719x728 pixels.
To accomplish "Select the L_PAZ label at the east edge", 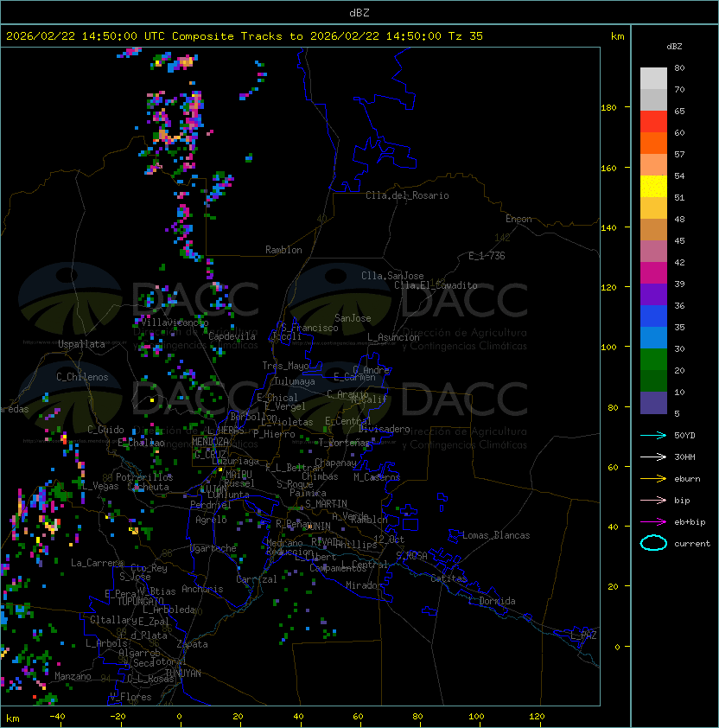I will (x=583, y=635).
